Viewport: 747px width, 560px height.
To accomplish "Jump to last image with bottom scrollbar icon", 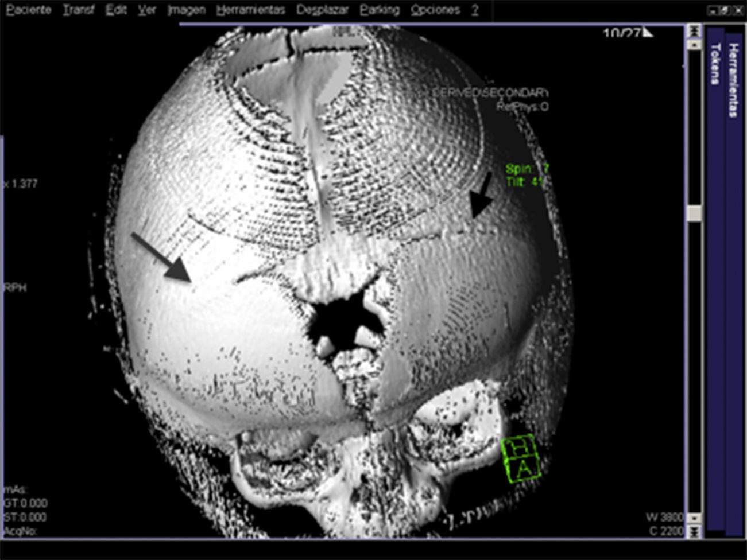I will pyautogui.click(x=694, y=532).
